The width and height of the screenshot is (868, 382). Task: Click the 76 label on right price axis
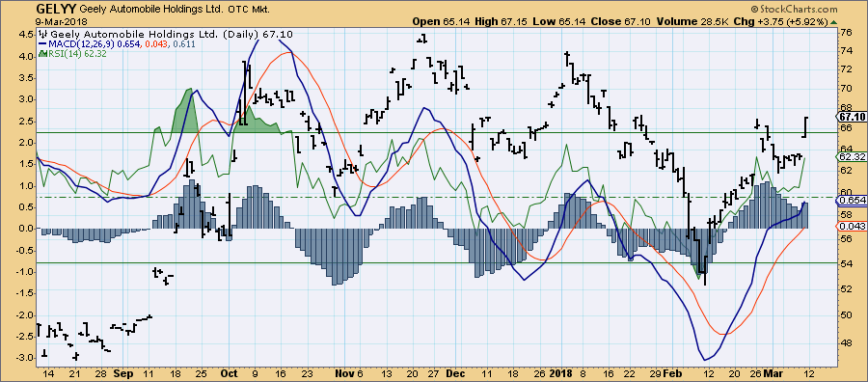point(846,32)
